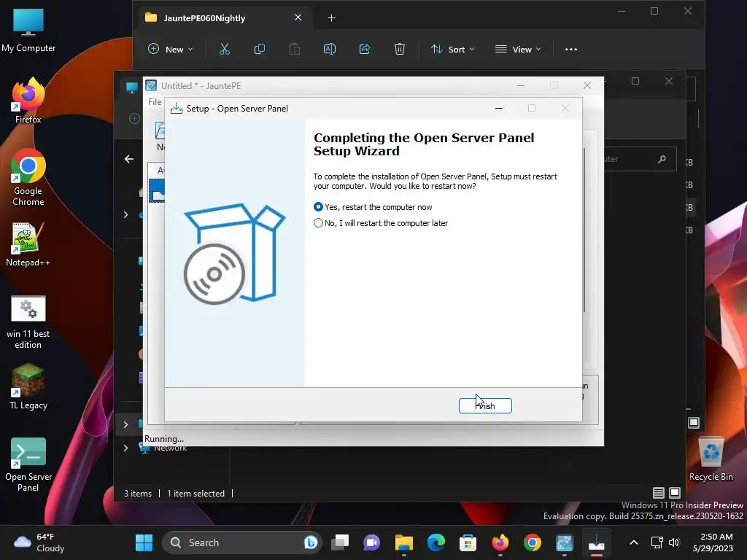Click the search magnifier icon in Explorer
Viewport: 747px width, 560px height.
tap(662, 159)
